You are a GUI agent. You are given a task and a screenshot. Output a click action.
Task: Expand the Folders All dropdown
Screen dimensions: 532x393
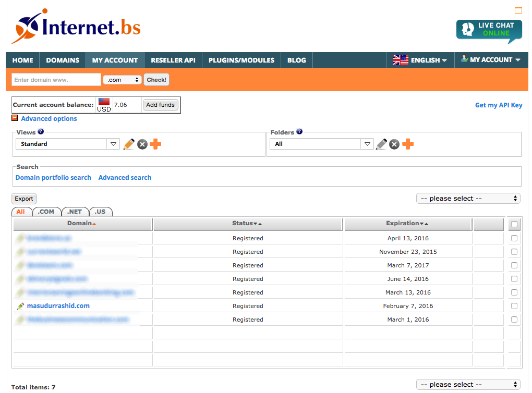point(322,144)
